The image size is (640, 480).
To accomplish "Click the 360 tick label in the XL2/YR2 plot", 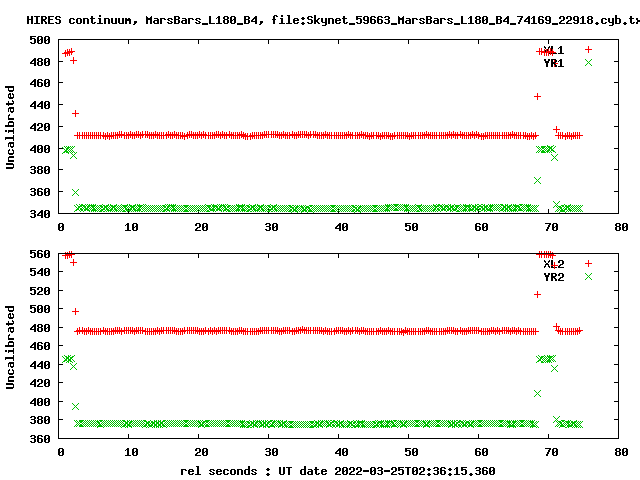I will click(x=40, y=439).
